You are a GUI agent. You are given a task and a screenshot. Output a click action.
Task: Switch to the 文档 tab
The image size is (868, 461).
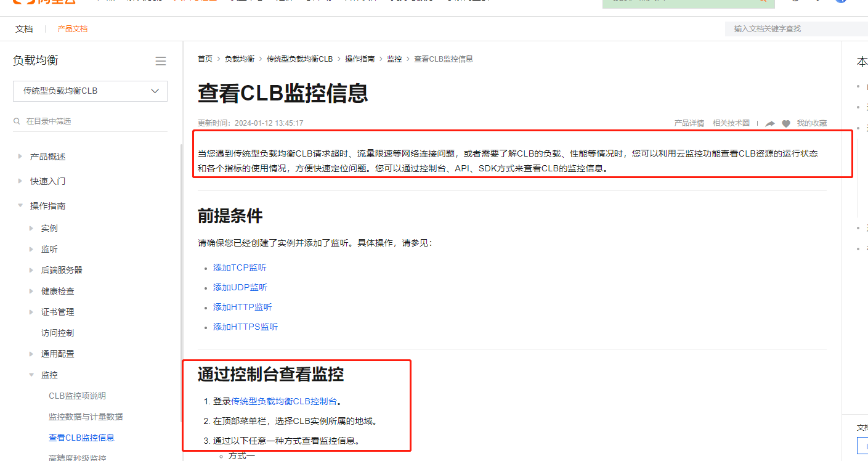pyautogui.click(x=24, y=28)
